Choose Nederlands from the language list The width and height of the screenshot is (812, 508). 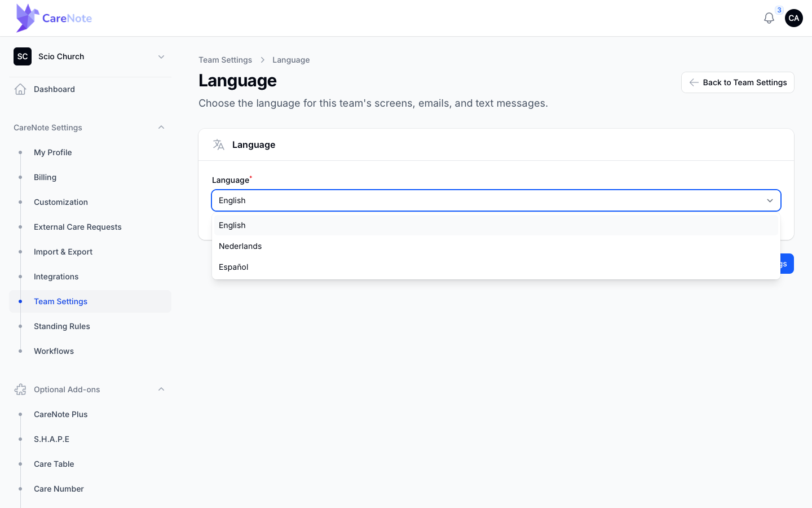[496, 246]
